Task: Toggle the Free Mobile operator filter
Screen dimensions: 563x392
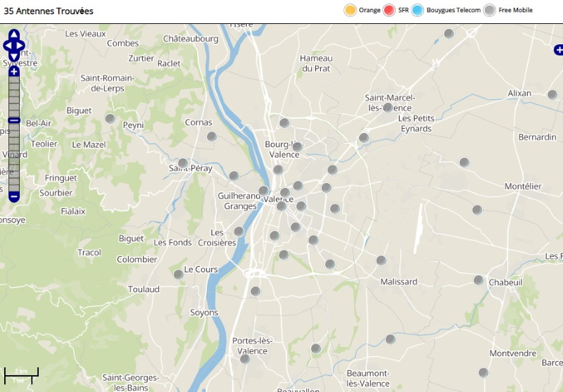Action: (x=490, y=10)
